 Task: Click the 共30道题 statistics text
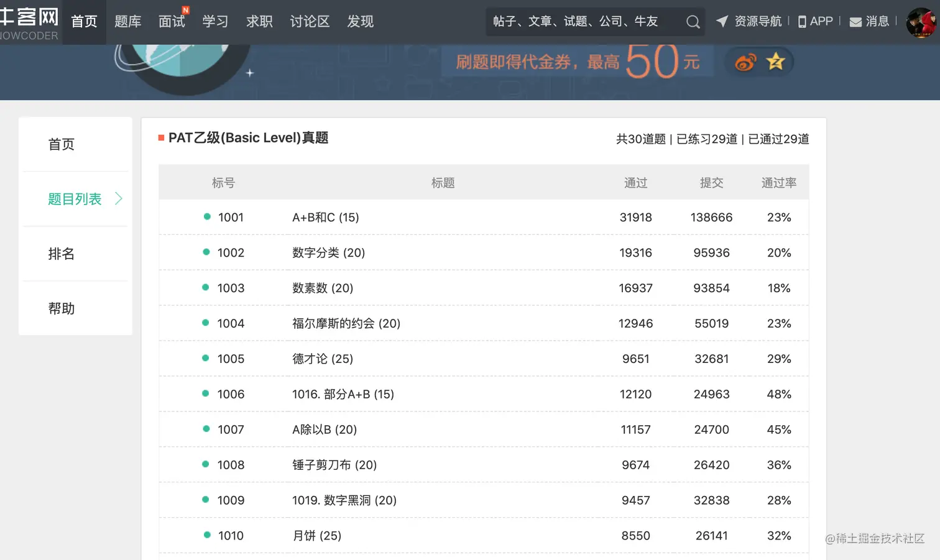click(641, 139)
